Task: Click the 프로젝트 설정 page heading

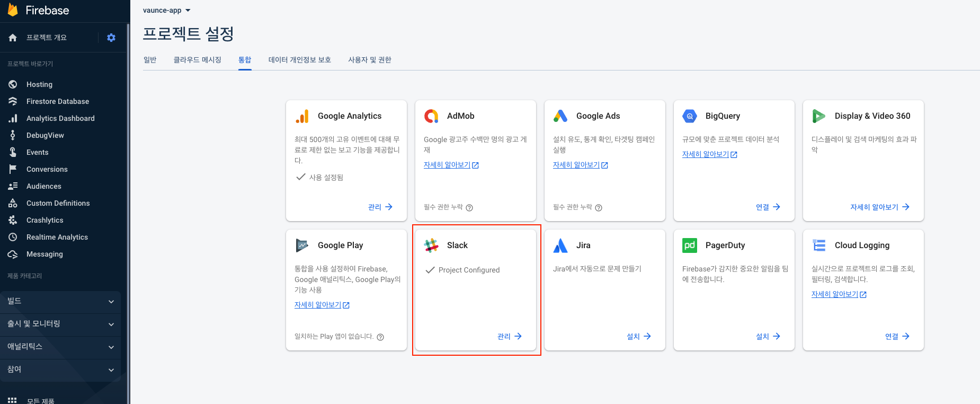Action: tap(189, 34)
